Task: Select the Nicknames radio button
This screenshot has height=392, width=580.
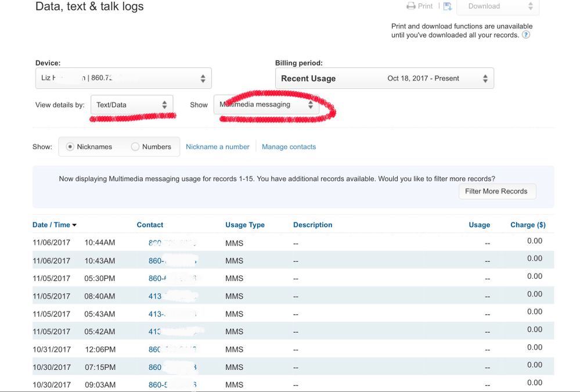Action: (70, 147)
